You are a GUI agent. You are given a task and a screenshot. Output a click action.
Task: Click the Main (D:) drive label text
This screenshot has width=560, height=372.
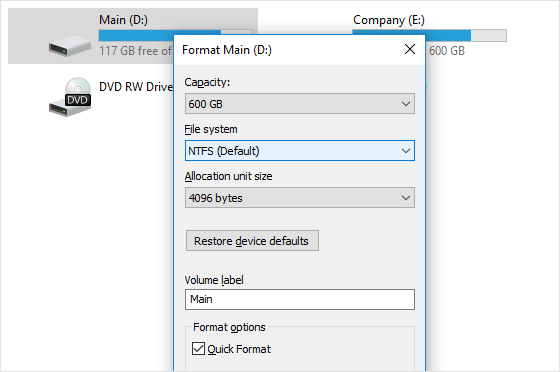coord(123,20)
